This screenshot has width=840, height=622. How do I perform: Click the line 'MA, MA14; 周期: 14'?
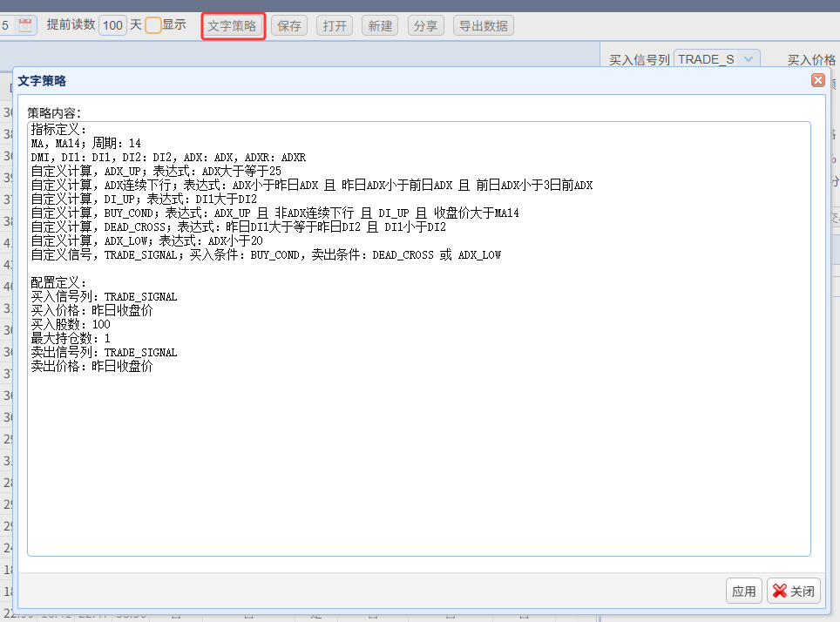pyautogui.click(x=85, y=143)
